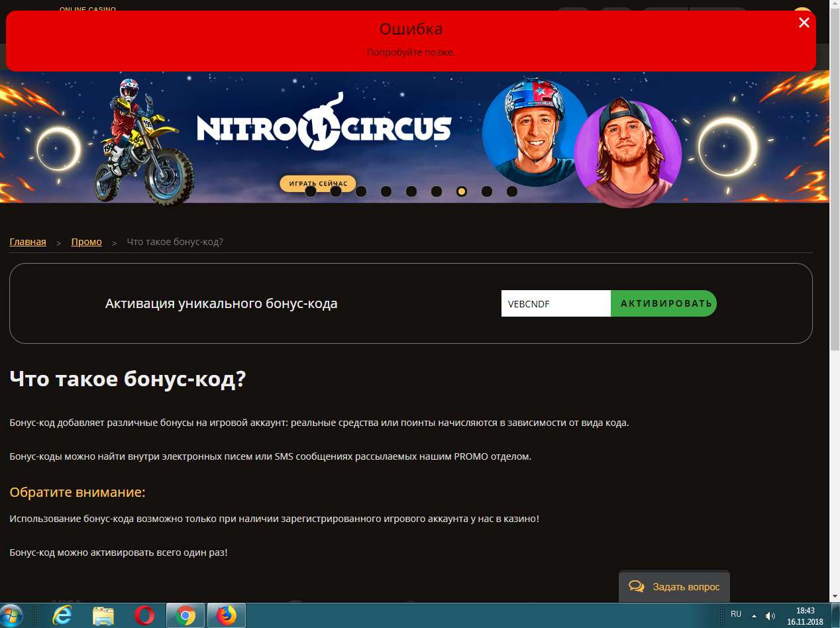Open the Windows Start menu

click(12, 615)
